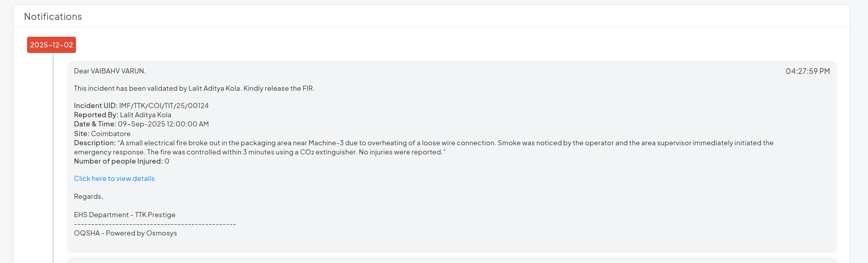Click the 2025-12-02 date badge
Image resolution: width=868 pixels, height=263 pixels.
click(52, 45)
